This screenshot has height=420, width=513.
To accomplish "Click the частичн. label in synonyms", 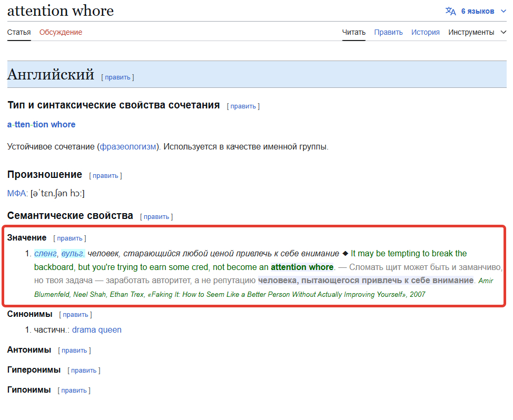I will tap(52, 330).
